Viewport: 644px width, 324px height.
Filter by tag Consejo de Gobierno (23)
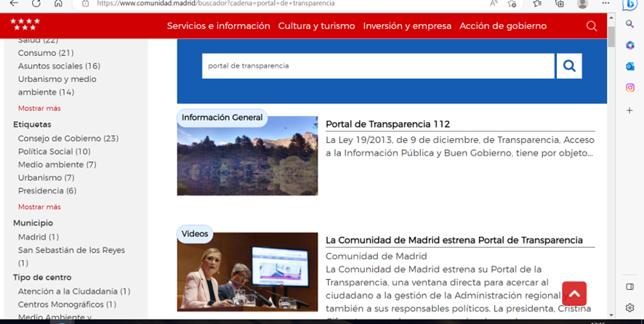[x=68, y=138]
